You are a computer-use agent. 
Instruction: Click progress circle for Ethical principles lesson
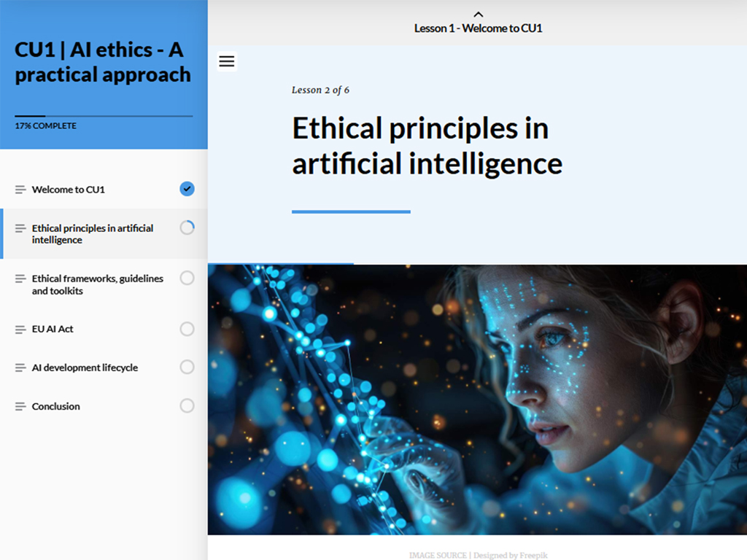tap(187, 227)
